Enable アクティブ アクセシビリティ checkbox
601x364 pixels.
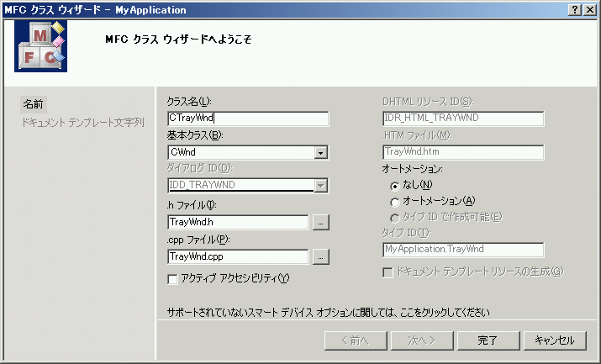(172, 279)
